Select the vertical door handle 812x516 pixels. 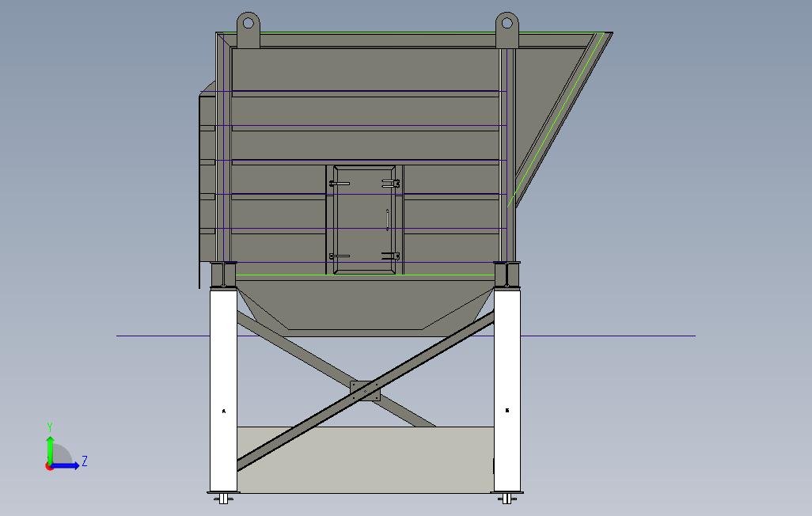(x=387, y=220)
